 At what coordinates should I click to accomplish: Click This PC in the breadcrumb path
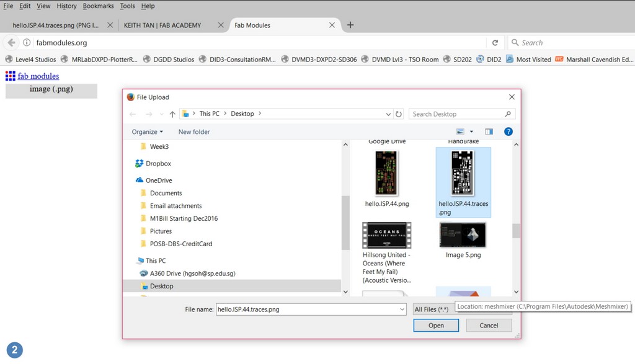coord(210,113)
